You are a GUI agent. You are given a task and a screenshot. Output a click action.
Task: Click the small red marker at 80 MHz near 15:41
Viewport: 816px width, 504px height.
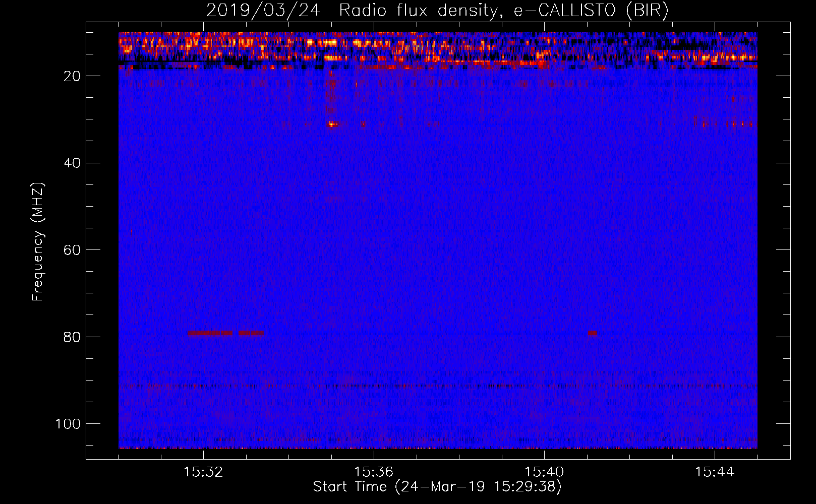[592, 333]
